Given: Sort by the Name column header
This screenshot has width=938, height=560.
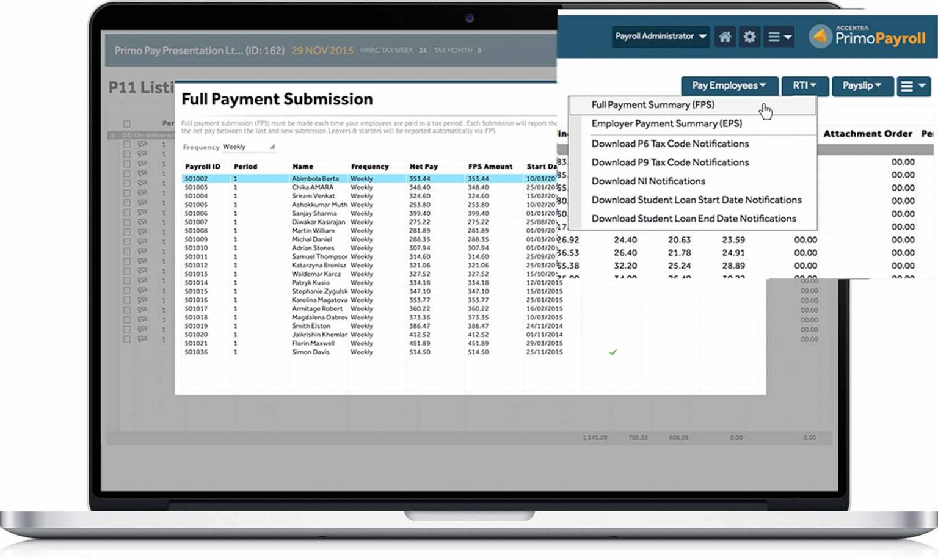Looking at the screenshot, I should [x=303, y=166].
